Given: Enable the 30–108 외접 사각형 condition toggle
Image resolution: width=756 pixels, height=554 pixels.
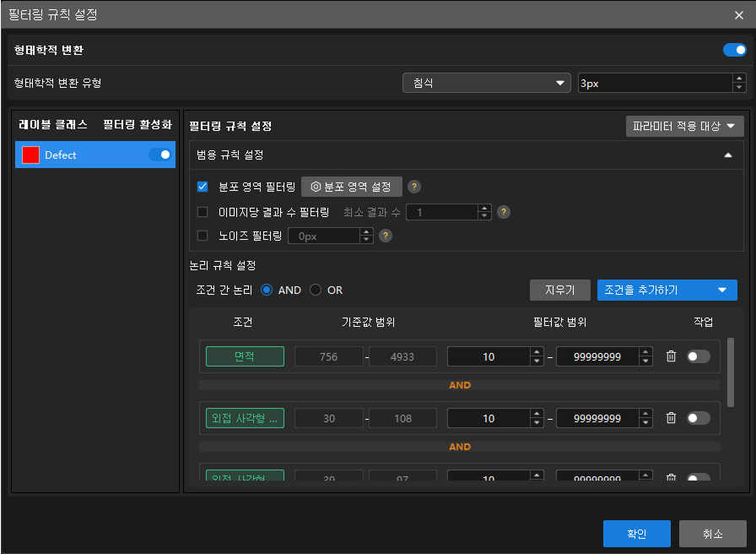Looking at the screenshot, I should point(698,418).
